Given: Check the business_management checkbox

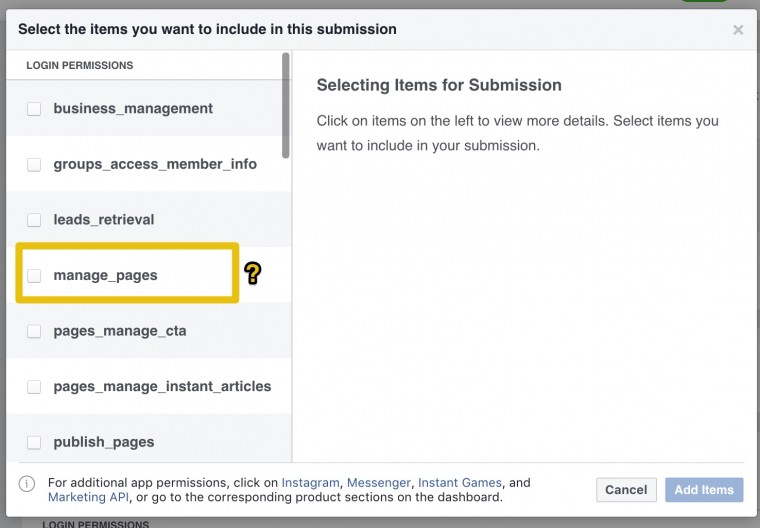Looking at the screenshot, I should pos(34,109).
